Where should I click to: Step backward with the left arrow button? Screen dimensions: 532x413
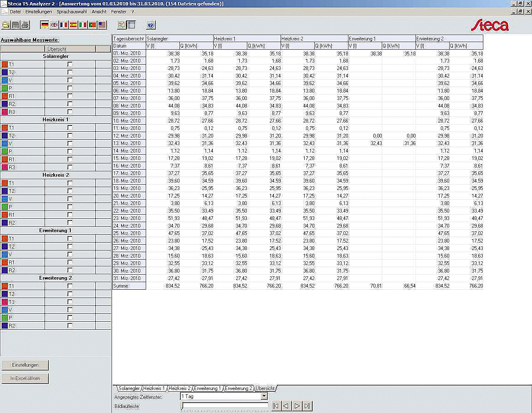(286, 406)
